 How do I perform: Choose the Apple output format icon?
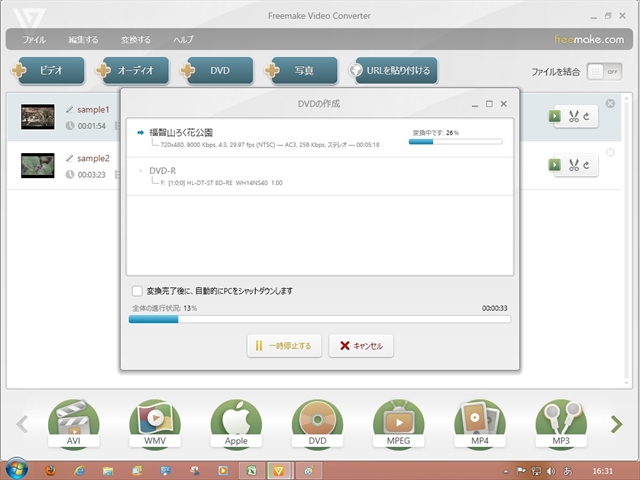[236, 423]
